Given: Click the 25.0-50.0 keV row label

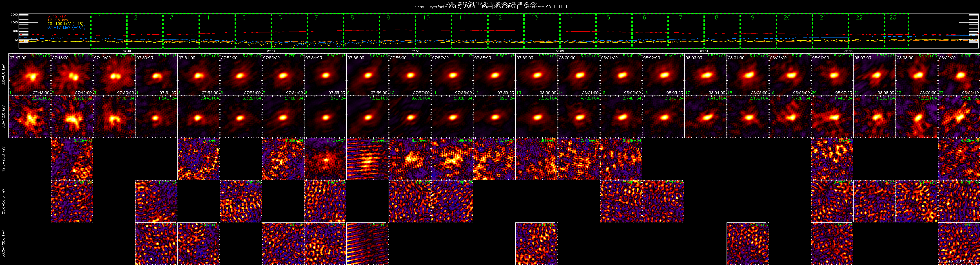Looking at the screenshot, I should tap(3, 201).
